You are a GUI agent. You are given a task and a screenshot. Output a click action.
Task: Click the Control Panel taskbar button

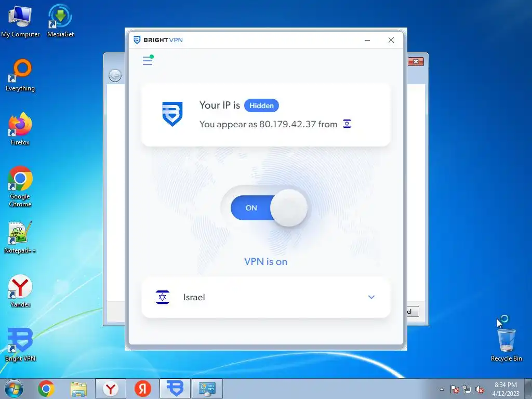[x=207, y=389]
